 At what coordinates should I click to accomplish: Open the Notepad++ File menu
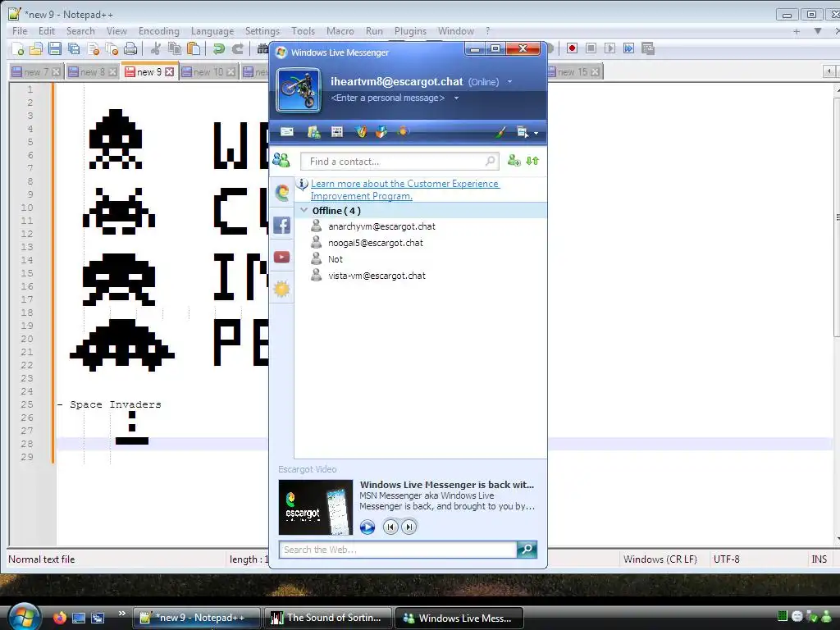click(x=20, y=31)
